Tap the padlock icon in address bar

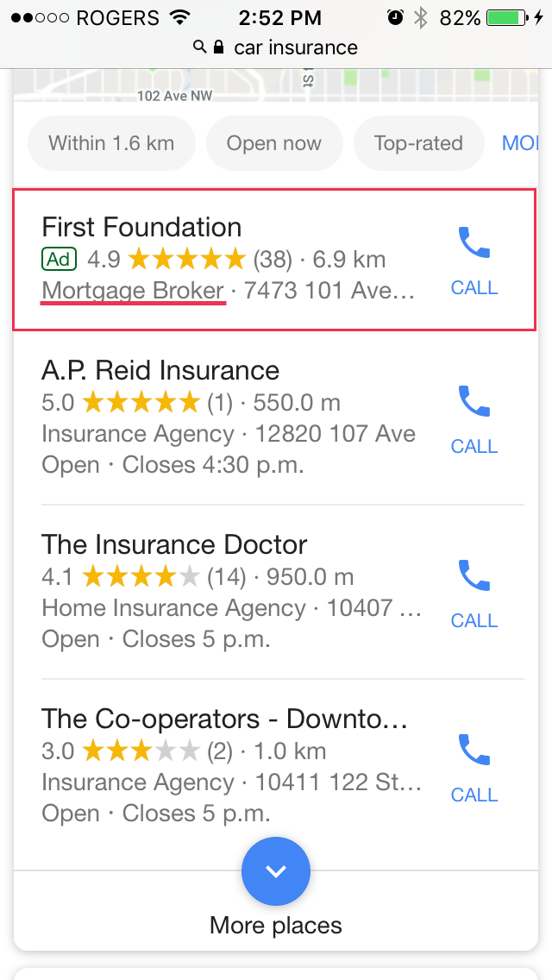point(218,47)
